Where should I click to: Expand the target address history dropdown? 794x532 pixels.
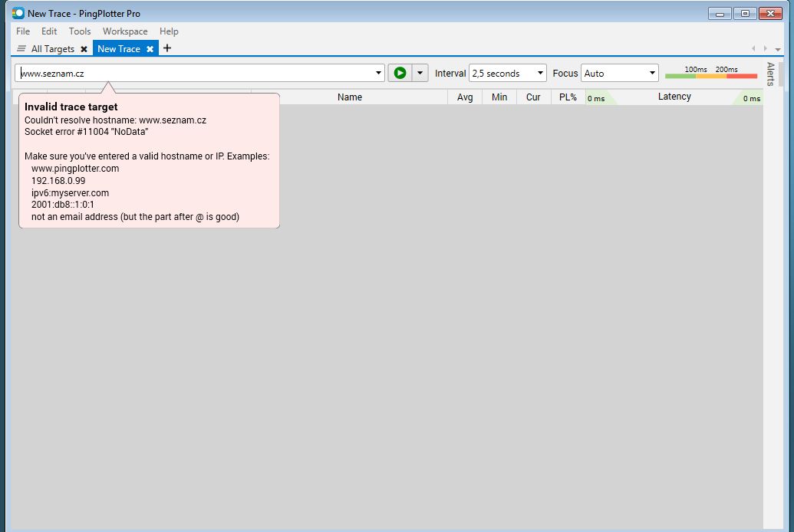coord(377,73)
